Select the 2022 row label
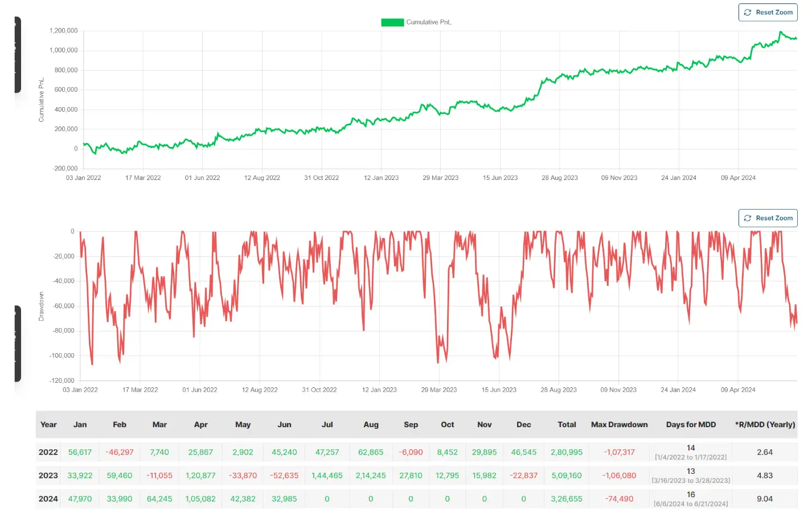 pos(48,452)
